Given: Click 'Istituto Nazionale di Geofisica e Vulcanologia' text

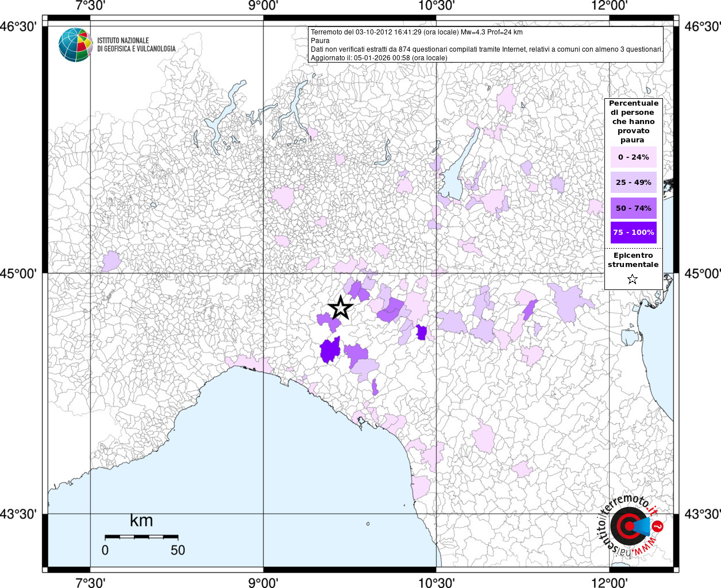Looking at the screenshot, I should (x=136, y=45).
